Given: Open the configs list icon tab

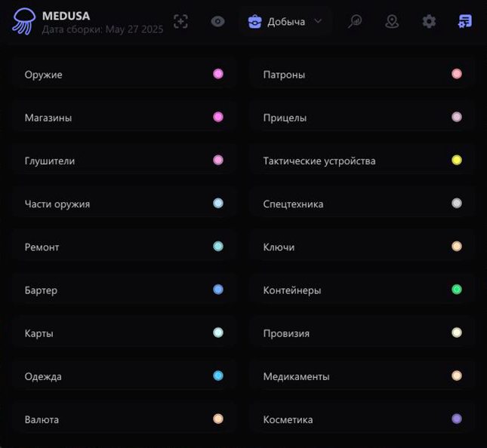Looking at the screenshot, I should 465,22.
